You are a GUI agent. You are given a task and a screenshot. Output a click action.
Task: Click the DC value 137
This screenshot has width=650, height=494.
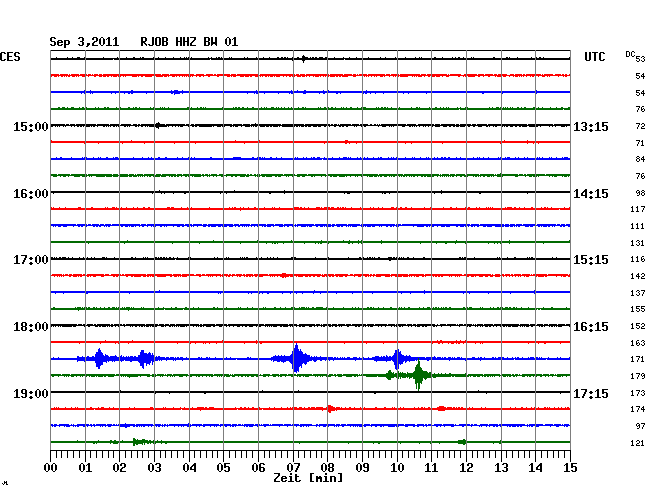[x=638, y=293]
